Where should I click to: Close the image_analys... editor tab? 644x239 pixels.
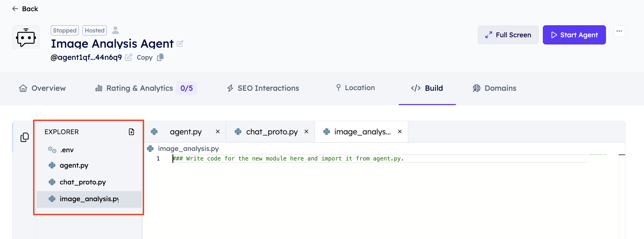pyautogui.click(x=400, y=131)
